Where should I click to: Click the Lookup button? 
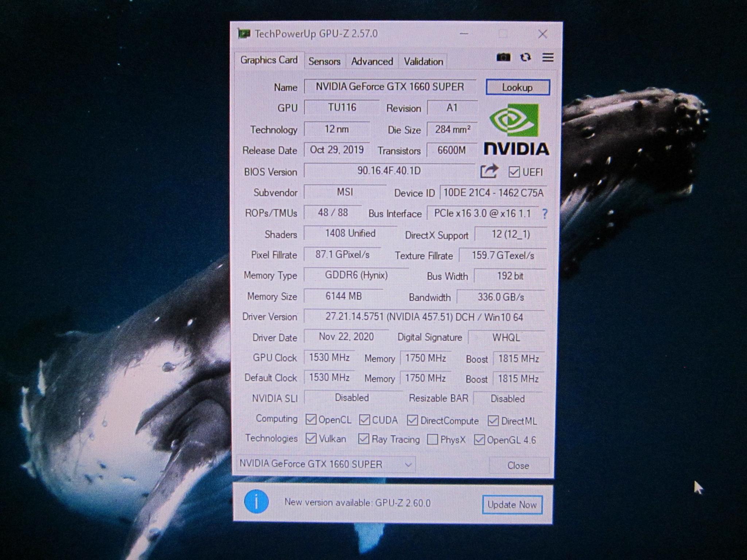518,87
